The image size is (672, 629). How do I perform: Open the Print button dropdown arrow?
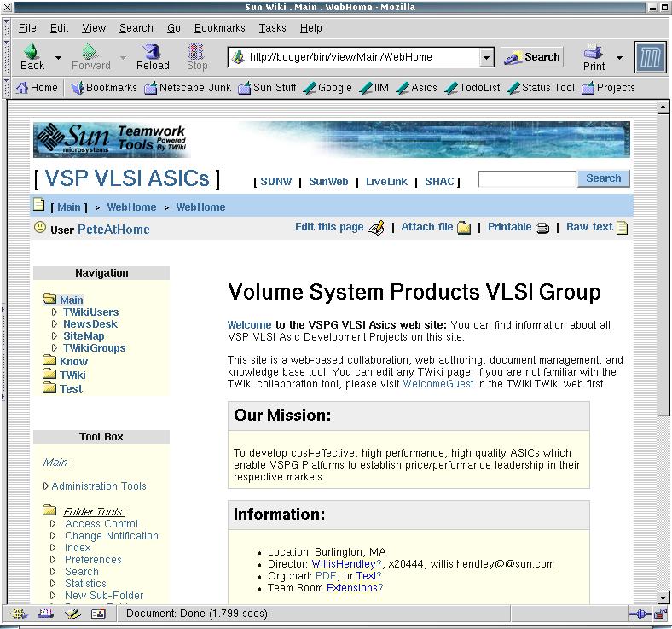619,58
